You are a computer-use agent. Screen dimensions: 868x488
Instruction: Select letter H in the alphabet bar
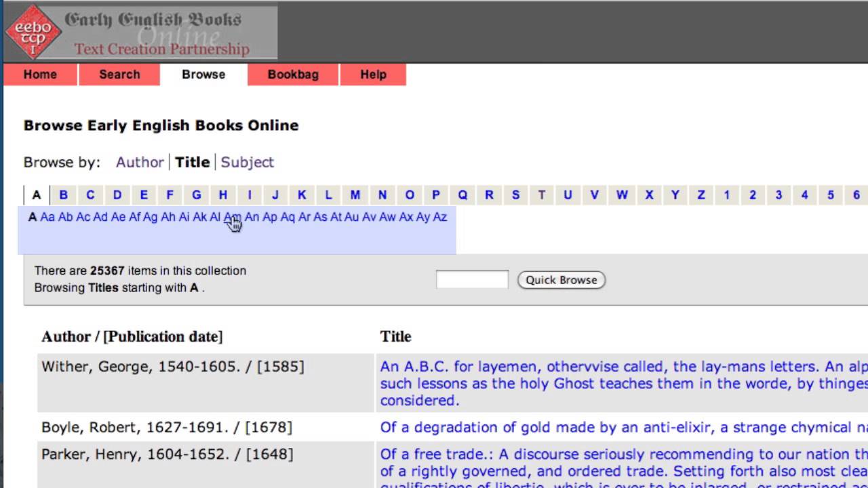(222, 195)
